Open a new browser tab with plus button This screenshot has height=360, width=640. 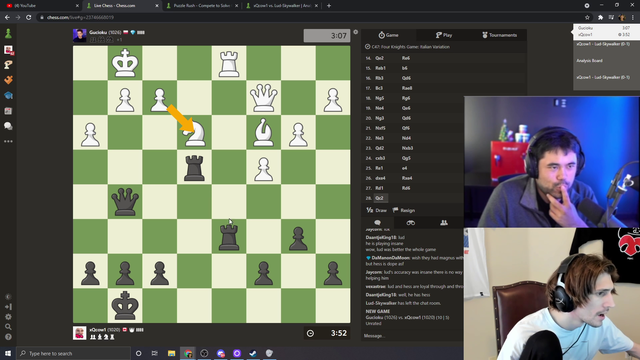click(x=329, y=6)
